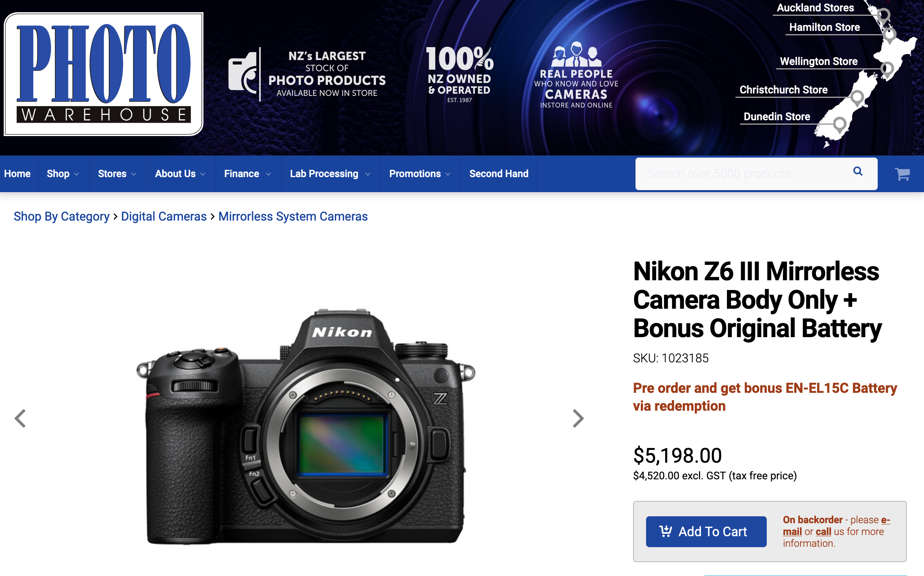Viewport: 924px width, 576px height.
Task: Click the Christchurch Store map pin
Action: click(857, 97)
